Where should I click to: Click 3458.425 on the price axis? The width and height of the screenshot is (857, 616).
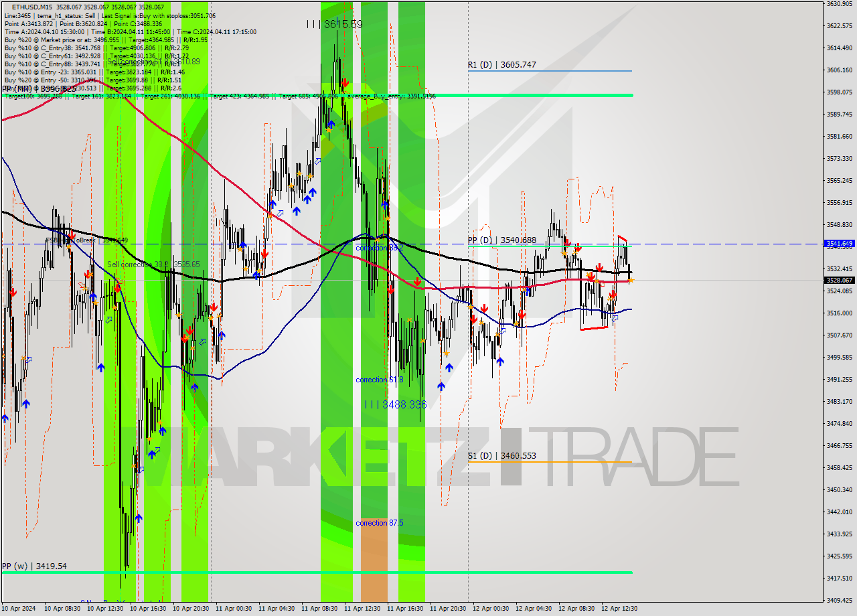pyautogui.click(x=840, y=467)
